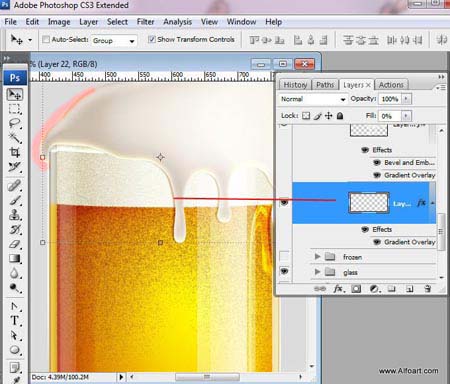Click the Opacity value field
Screen dimensions: 450x384
(x=390, y=99)
